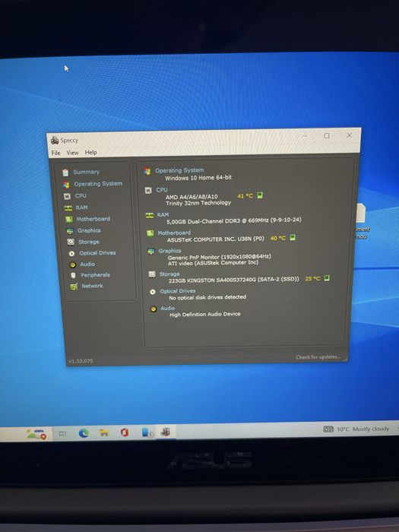Click the Storage disk icon in sidebar

(71, 242)
